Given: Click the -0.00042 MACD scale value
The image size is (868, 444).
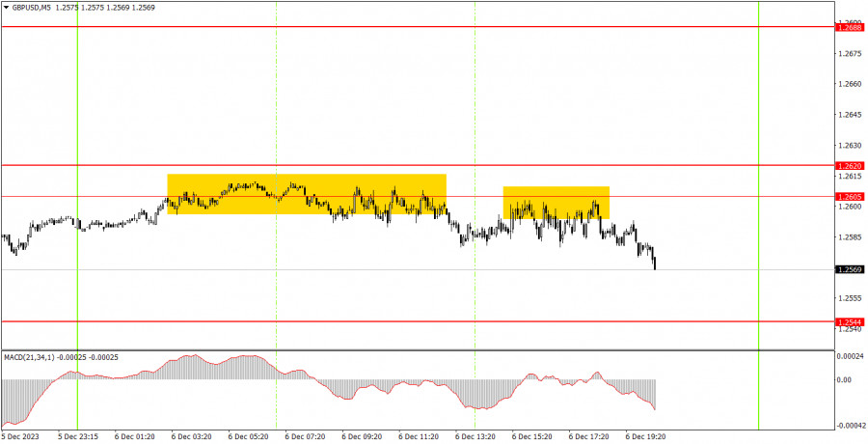Looking at the screenshot, I should [x=851, y=425].
